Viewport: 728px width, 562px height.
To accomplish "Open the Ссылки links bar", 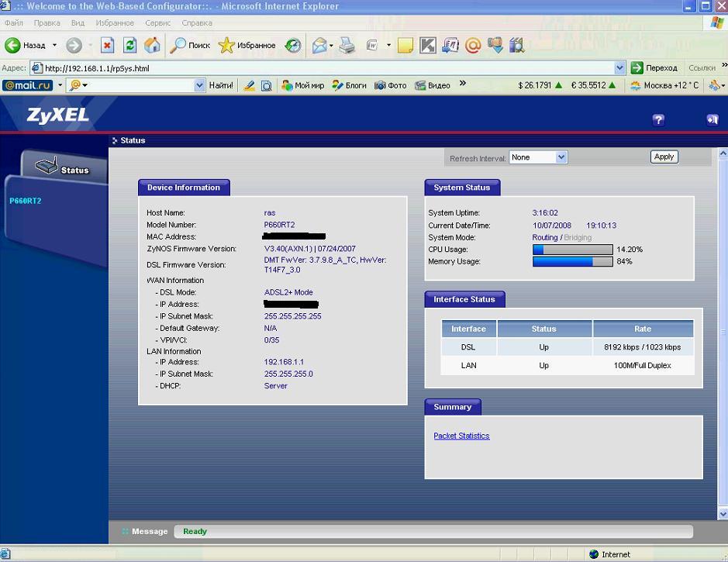I will tap(702, 68).
